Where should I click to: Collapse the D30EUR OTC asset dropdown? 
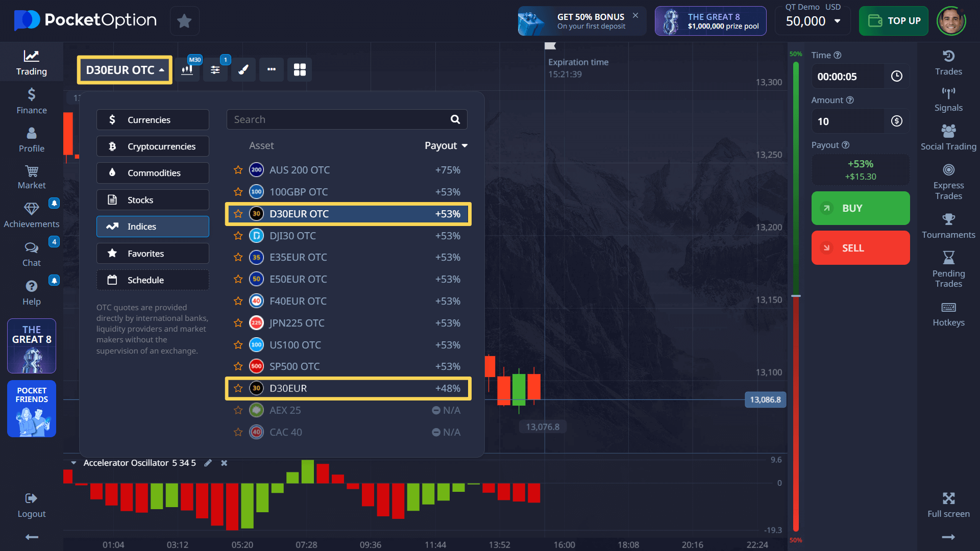[x=125, y=70]
